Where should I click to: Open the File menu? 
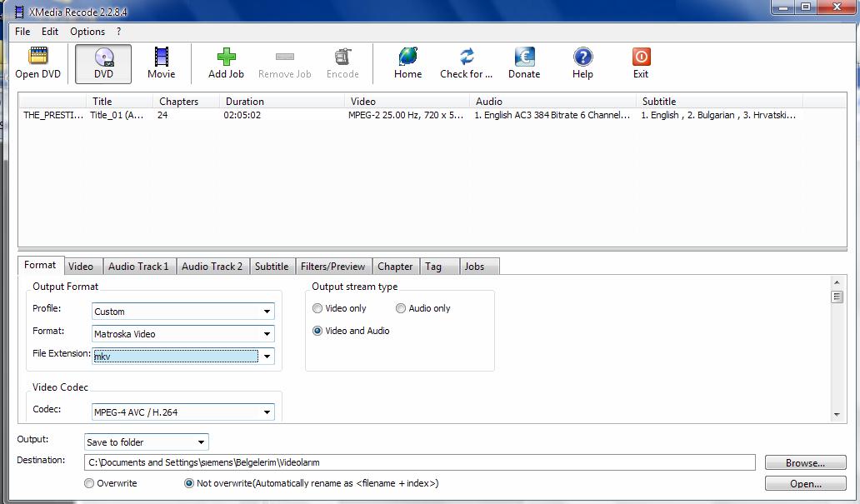point(22,32)
